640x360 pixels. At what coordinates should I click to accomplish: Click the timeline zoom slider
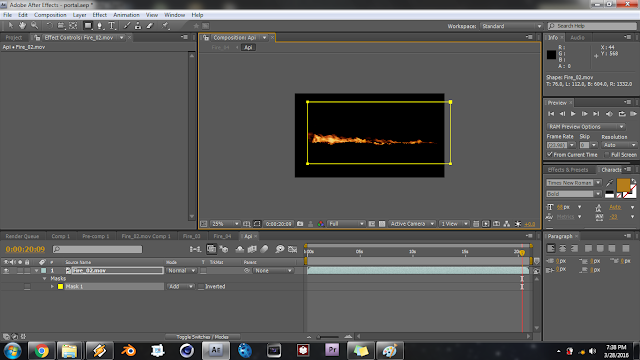[329, 337]
